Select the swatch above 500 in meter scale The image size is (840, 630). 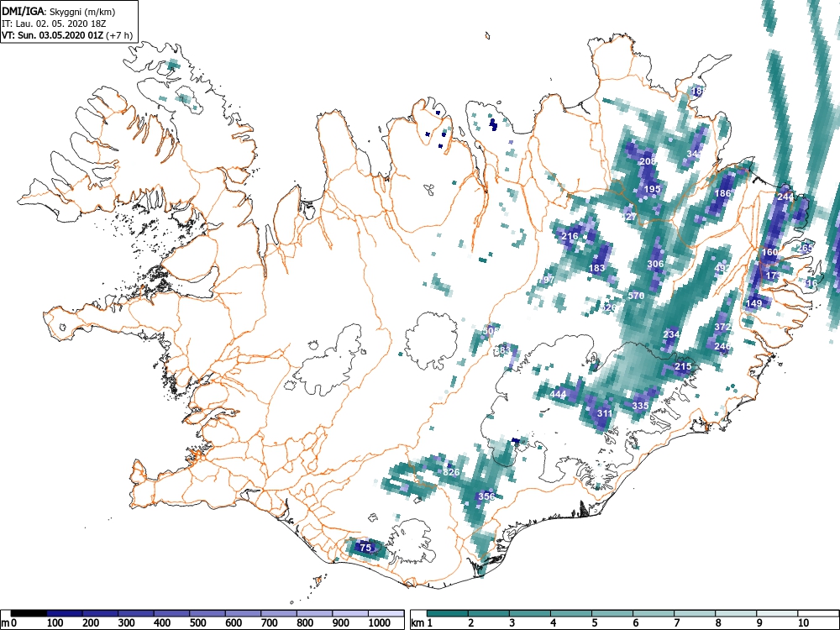coord(207,613)
